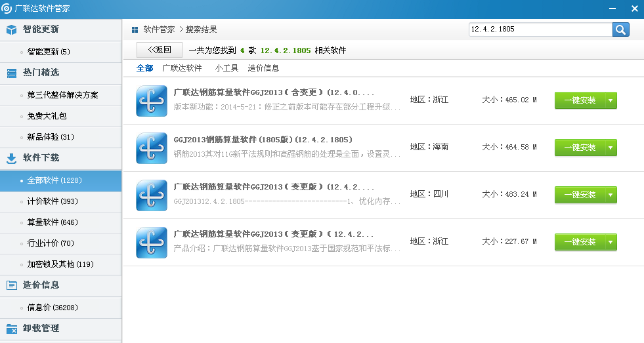Open title of the 227.67 M 变更版 entry

274,234
